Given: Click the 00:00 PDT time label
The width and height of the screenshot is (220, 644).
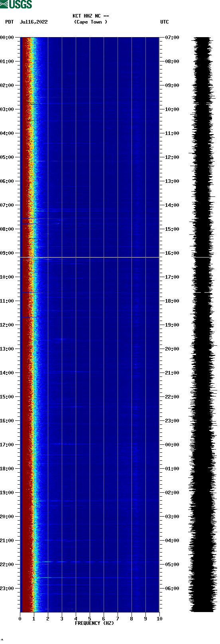Looking at the screenshot, I should pos(7,38).
